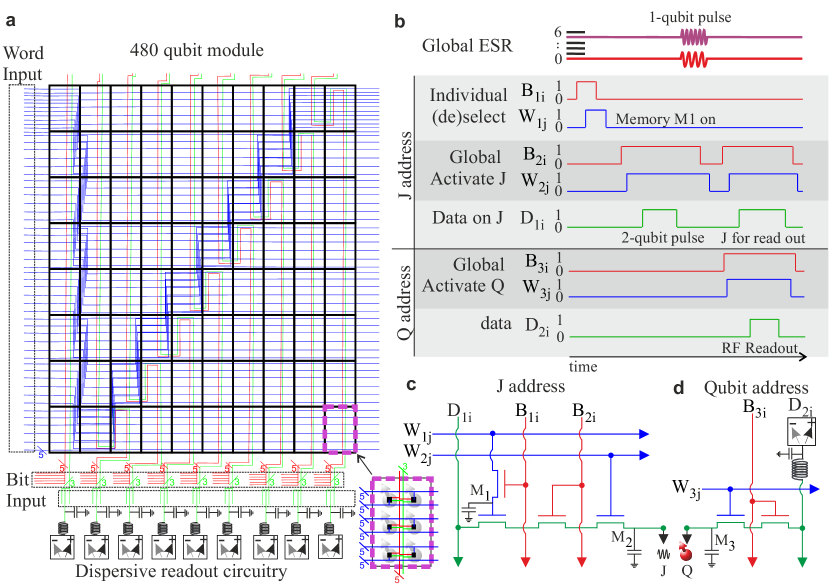Click the leftmost dispersive readout amplifier box
Image resolution: width=831 pixels, height=584 pixels.
click(x=63, y=547)
